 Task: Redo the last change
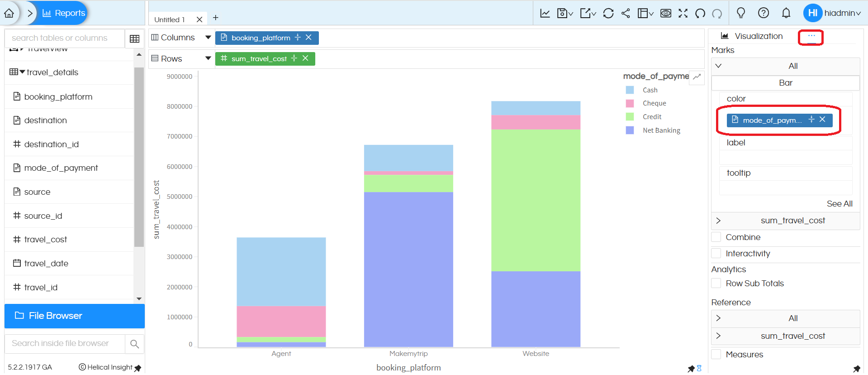click(717, 14)
